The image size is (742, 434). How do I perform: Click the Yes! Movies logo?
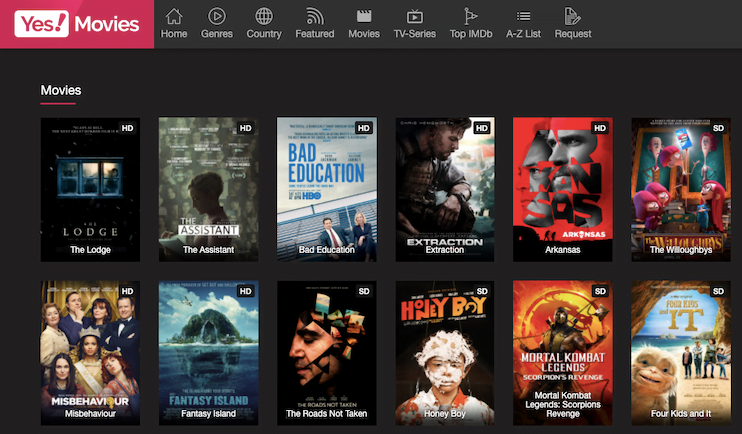77,24
